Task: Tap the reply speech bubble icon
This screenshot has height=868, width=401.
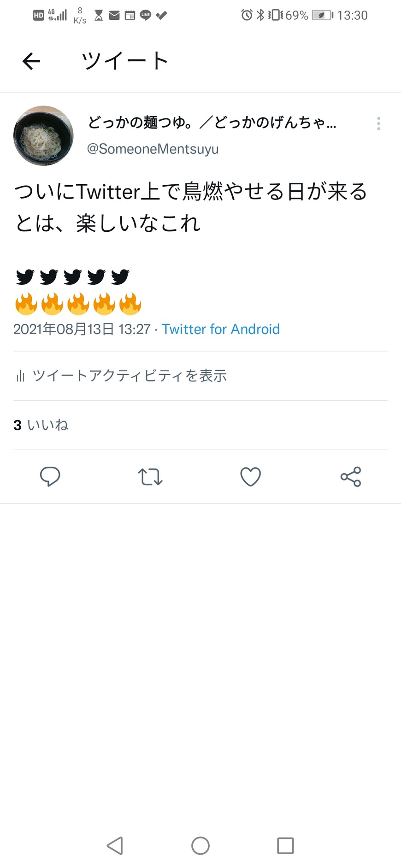Action: pyautogui.click(x=50, y=476)
